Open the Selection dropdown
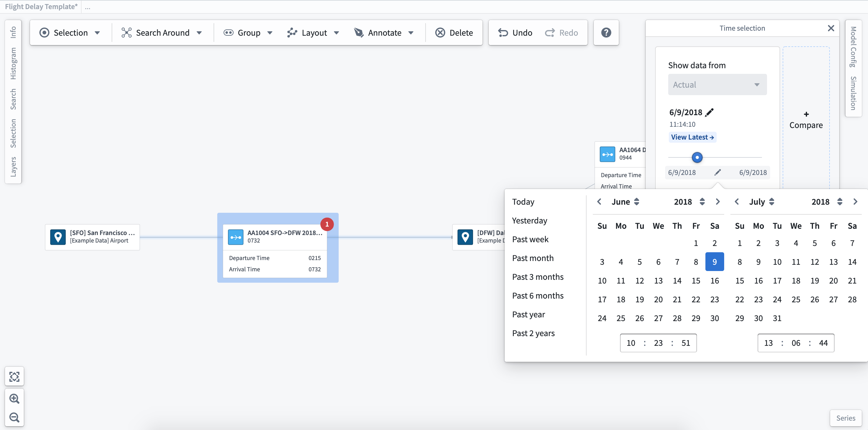 (70, 33)
